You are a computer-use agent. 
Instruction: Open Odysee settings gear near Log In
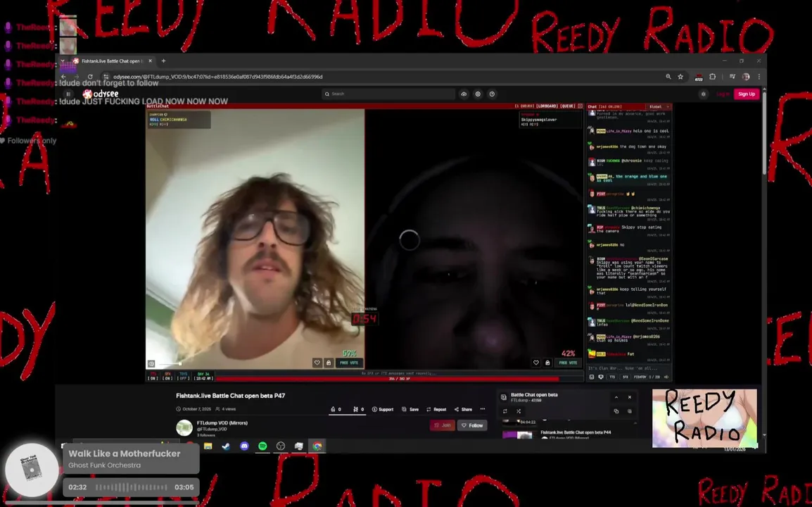click(703, 94)
